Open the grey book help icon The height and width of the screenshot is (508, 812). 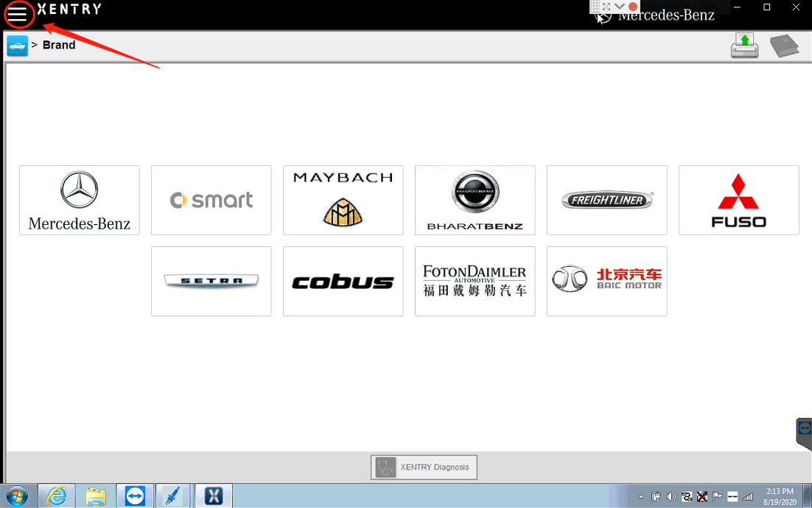point(785,46)
